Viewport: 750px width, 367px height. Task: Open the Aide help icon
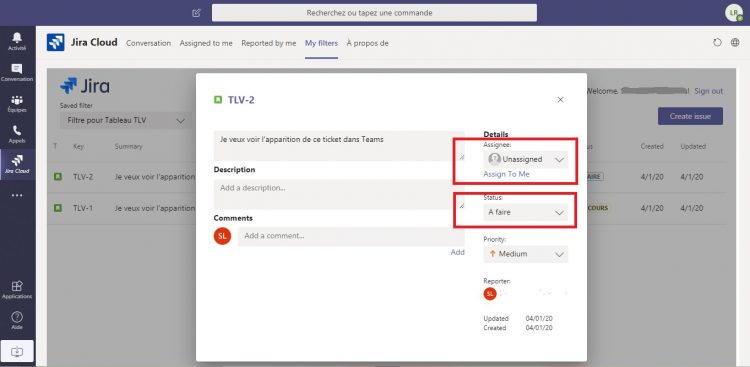click(x=17, y=317)
